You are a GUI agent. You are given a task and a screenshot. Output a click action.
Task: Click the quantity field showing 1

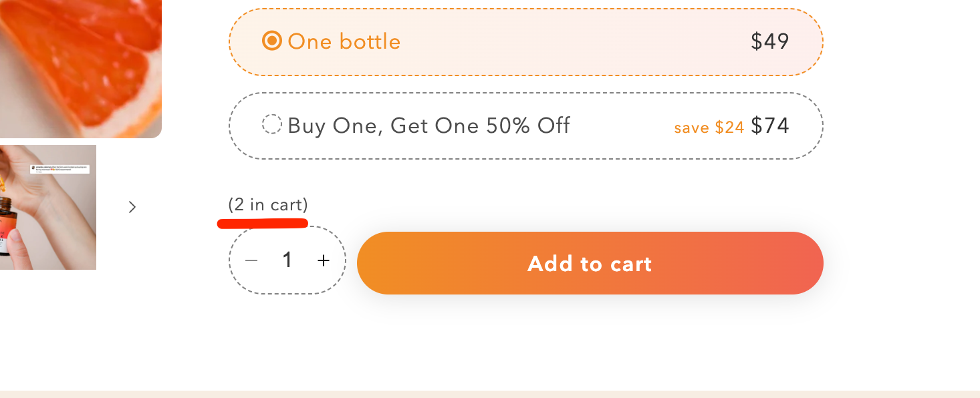coord(287,260)
